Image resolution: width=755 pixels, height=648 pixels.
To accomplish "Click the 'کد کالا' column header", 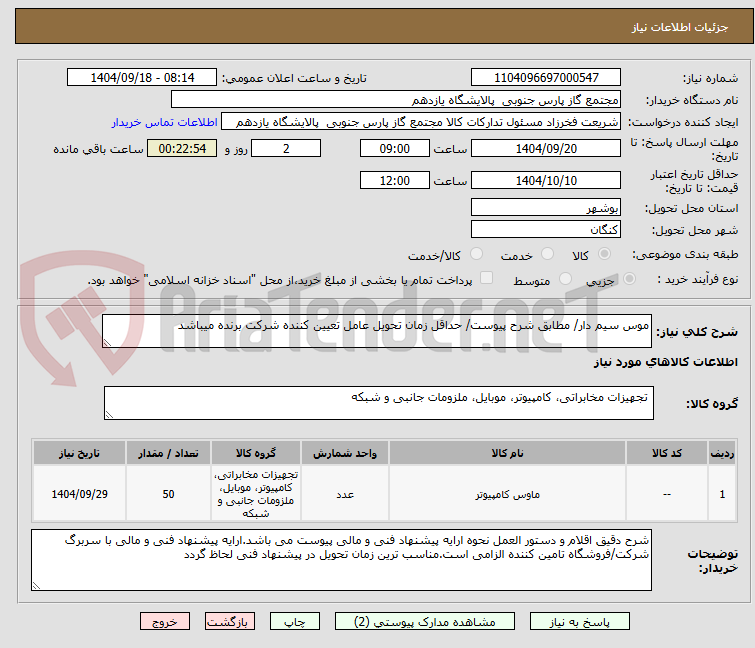I will point(667,453).
